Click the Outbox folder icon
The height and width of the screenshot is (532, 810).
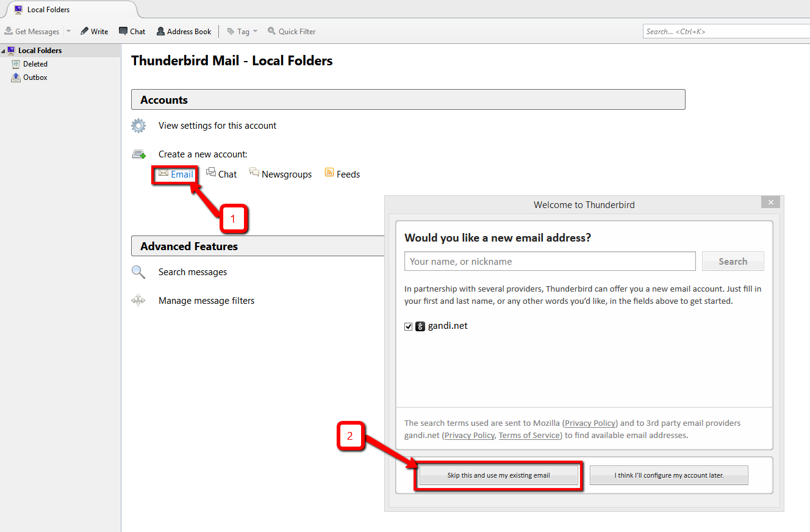16,77
